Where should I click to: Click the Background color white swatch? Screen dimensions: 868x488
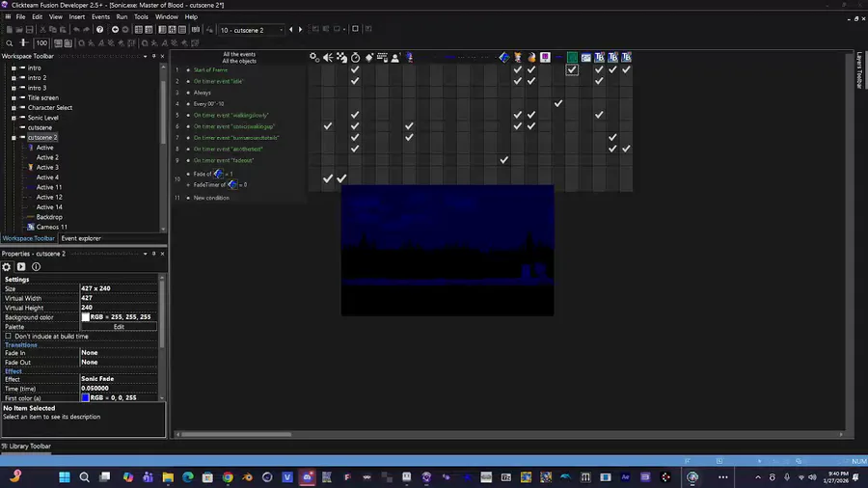coord(85,317)
